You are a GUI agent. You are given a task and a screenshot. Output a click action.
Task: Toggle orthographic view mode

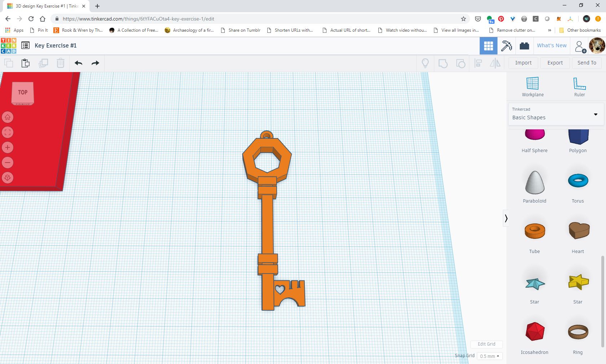[8, 178]
